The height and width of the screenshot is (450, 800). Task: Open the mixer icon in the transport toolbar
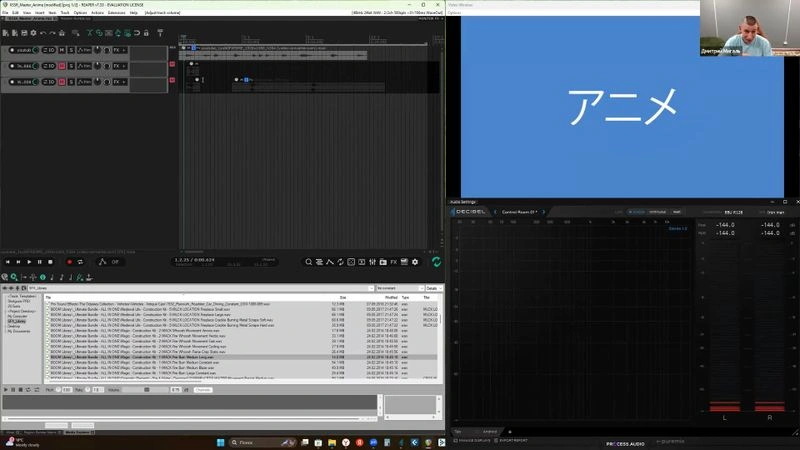coord(372,262)
